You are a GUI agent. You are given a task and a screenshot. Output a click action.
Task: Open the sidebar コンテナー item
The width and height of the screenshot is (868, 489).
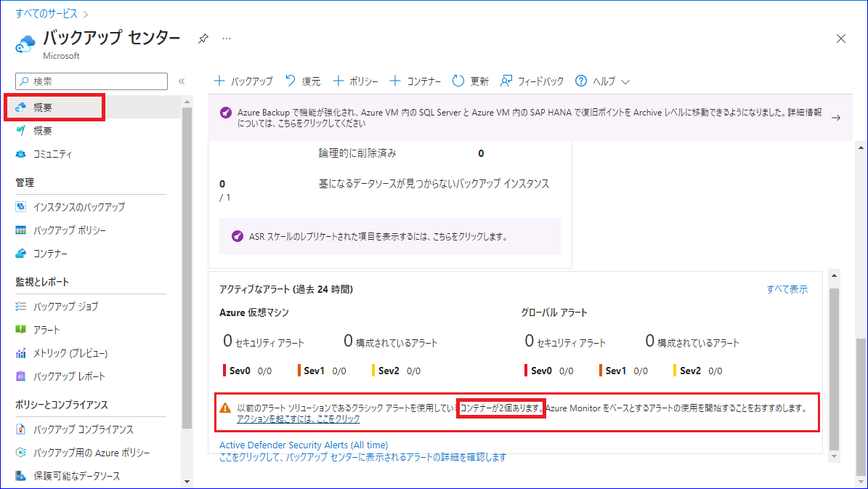coord(50,254)
